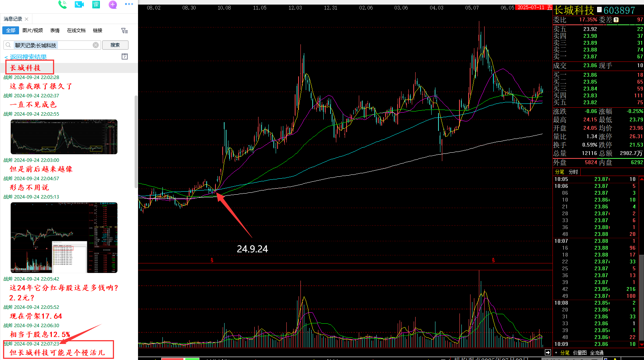Switch to the 在线文档 tab

[x=76, y=31]
